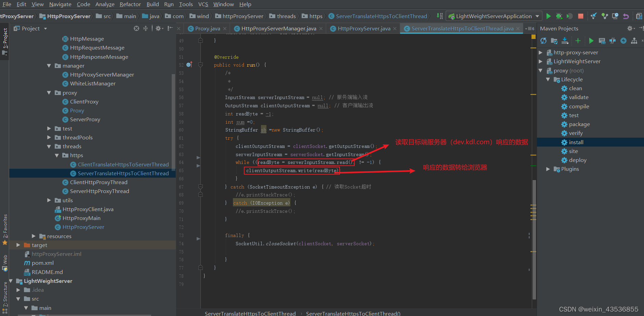Close the Proxy.java tab
Viewport: 644px width, 316px height.
click(225, 29)
